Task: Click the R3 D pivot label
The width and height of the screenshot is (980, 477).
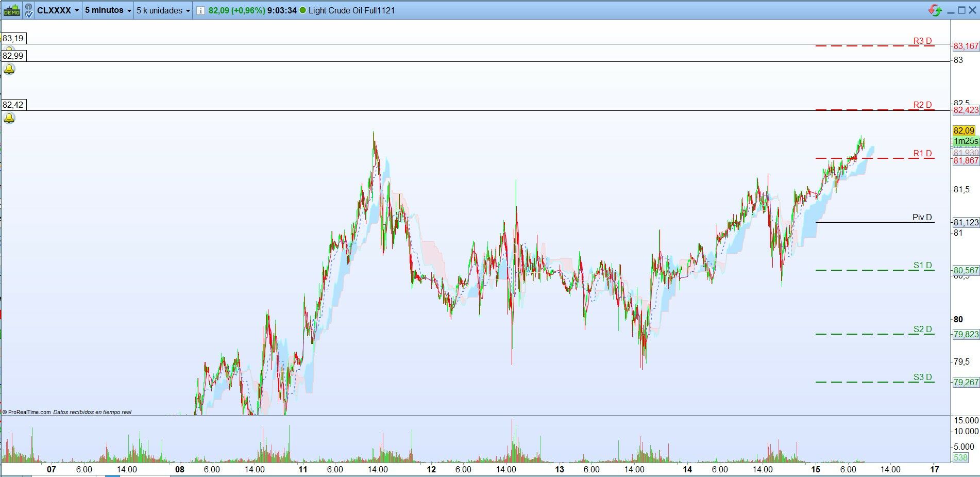Action: pos(922,41)
